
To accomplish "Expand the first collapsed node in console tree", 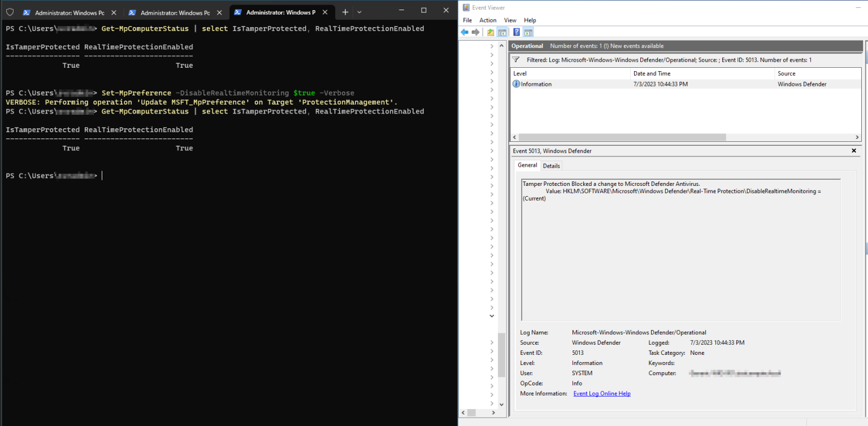I will tap(492, 46).
